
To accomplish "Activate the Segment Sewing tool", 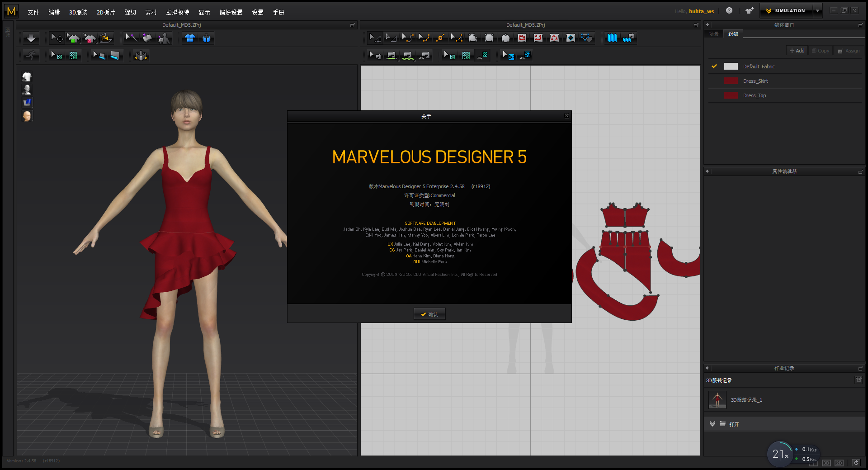I will tap(391, 55).
